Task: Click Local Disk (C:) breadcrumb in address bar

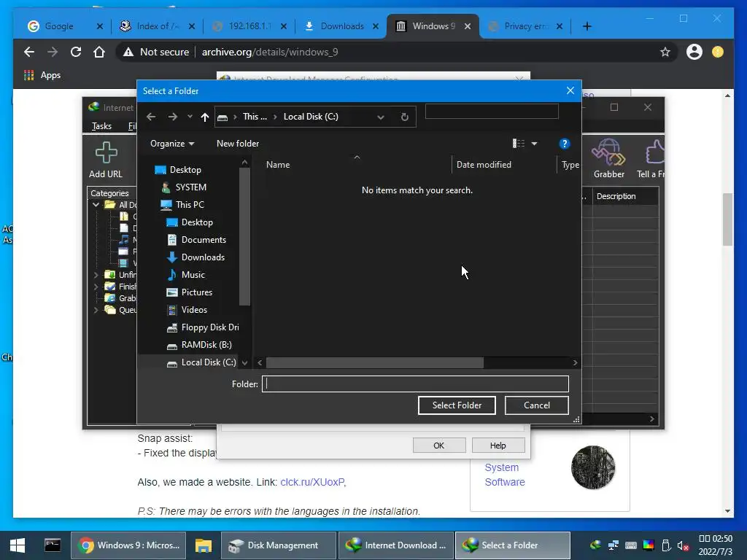Action: click(x=311, y=117)
